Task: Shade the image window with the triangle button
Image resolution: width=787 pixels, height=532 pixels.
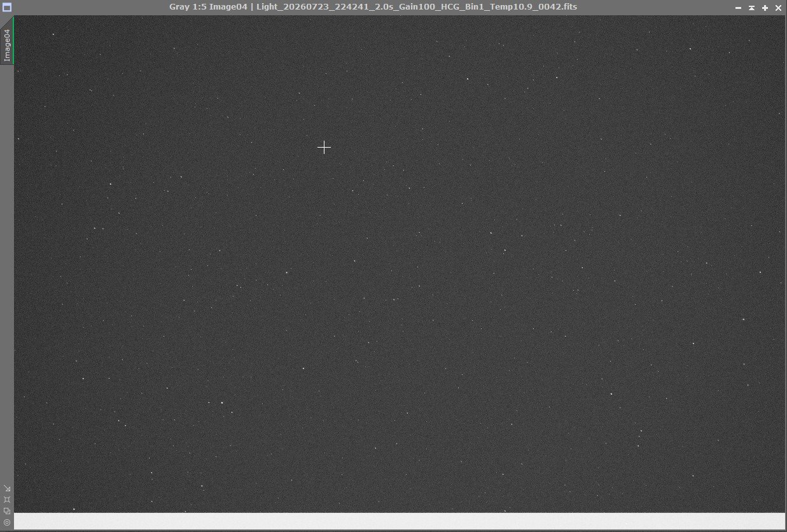Action: [x=751, y=8]
